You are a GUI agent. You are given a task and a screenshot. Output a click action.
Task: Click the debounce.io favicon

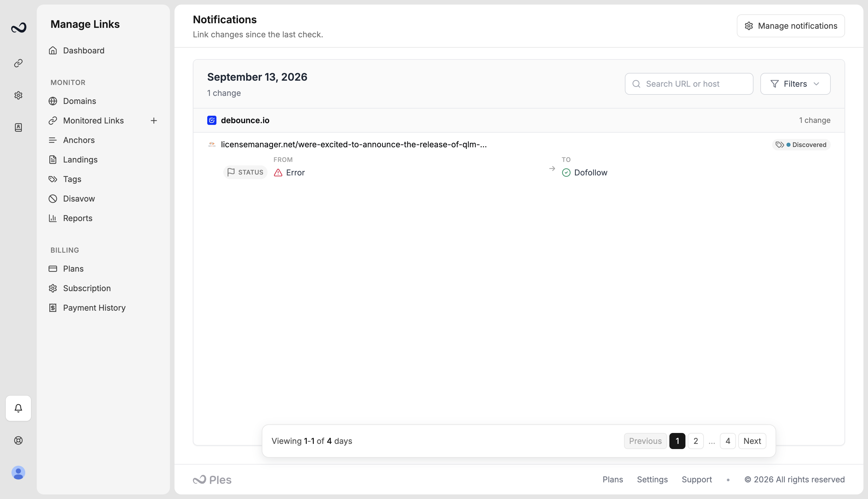(x=212, y=120)
